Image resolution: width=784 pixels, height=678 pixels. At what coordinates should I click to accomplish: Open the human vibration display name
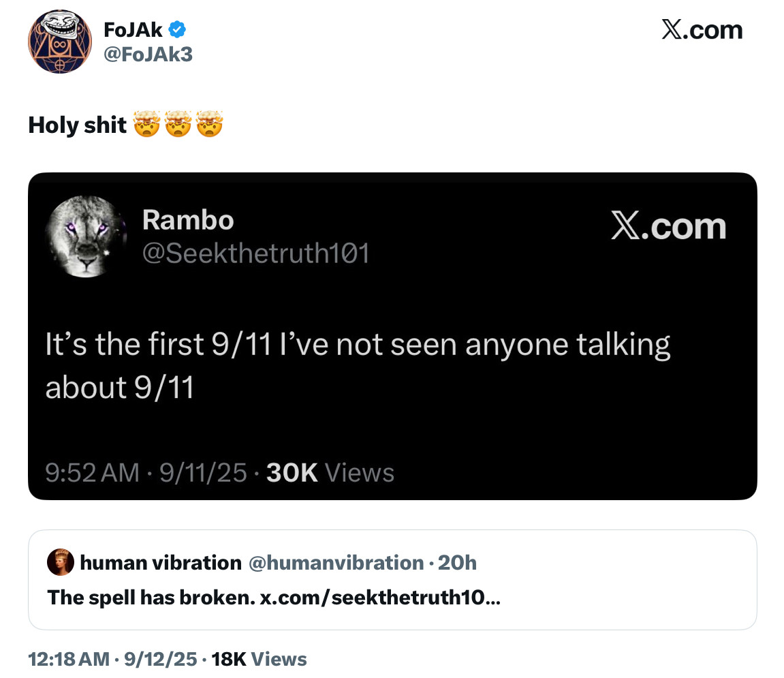click(161, 563)
